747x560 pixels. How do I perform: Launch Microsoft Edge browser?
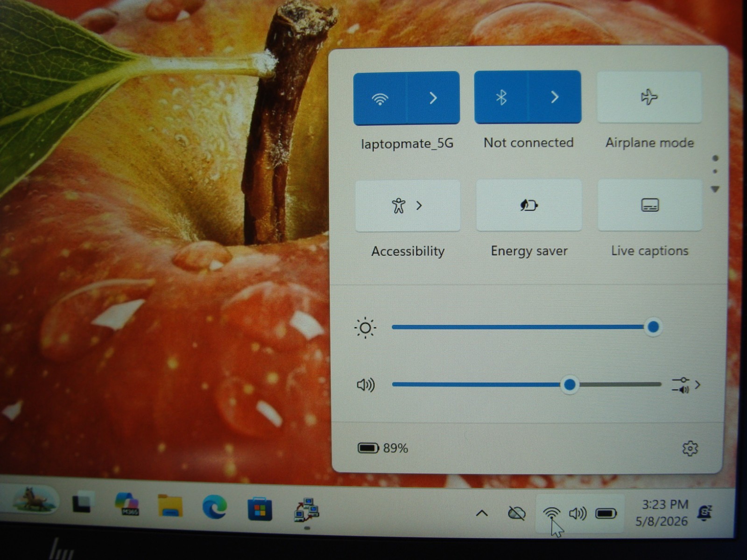[x=215, y=507]
